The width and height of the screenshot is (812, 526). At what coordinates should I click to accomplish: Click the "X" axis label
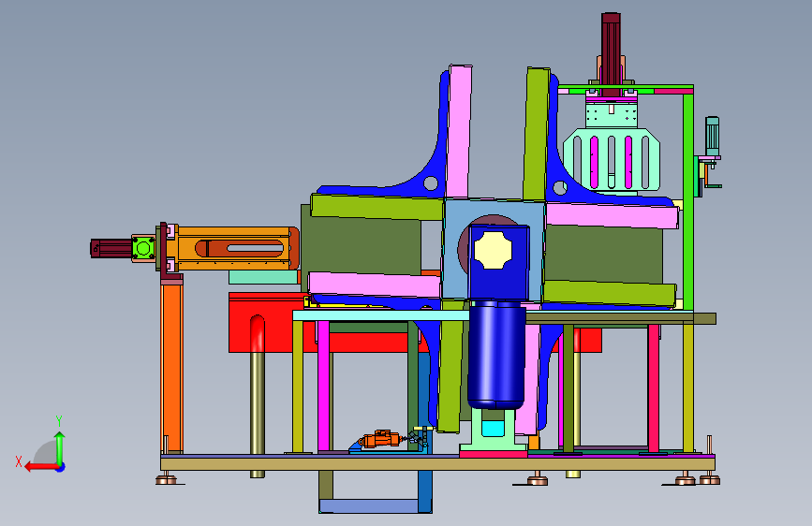[19, 461]
